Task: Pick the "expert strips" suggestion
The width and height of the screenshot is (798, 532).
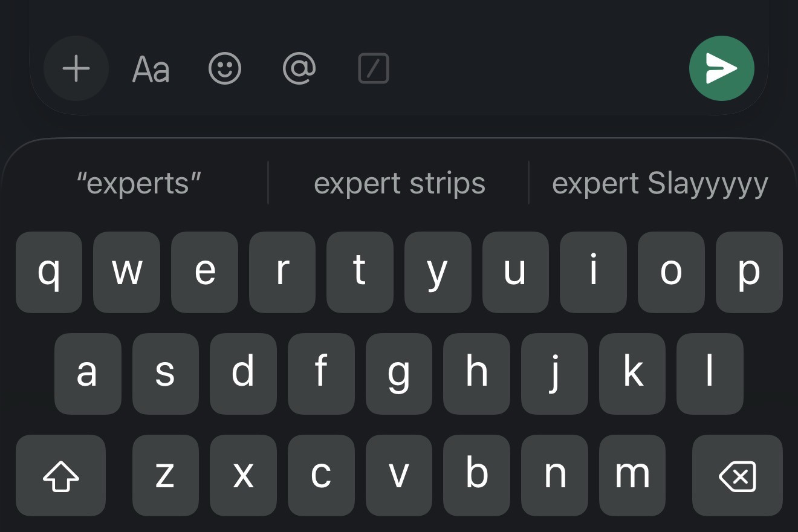Action: (x=400, y=183)
